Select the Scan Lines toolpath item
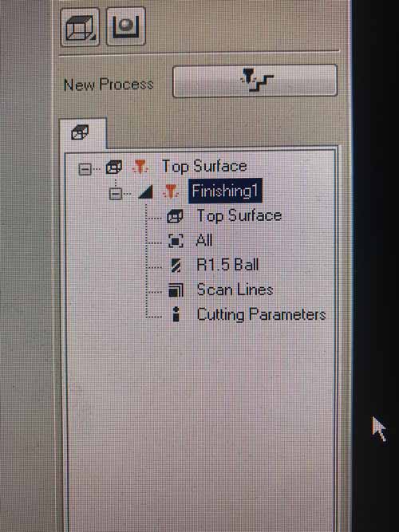Viewport: 399px width, 532px height. (235, 290)
